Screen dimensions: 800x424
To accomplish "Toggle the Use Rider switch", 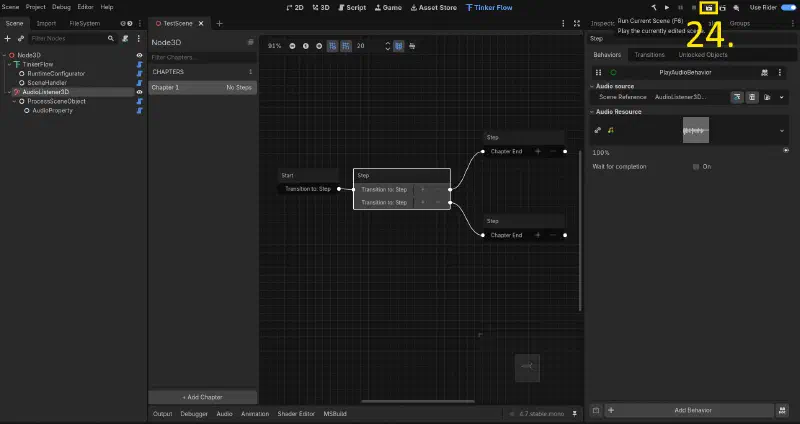I will click(788, 8).
